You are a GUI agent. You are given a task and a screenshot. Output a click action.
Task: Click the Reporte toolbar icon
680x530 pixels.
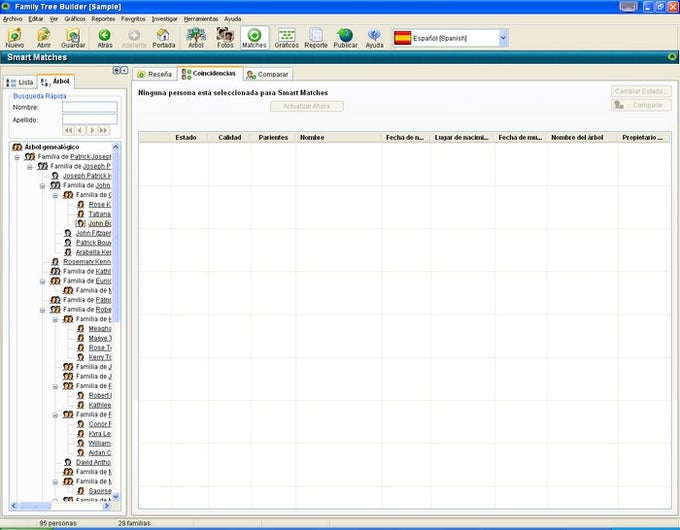coord(316,37)
